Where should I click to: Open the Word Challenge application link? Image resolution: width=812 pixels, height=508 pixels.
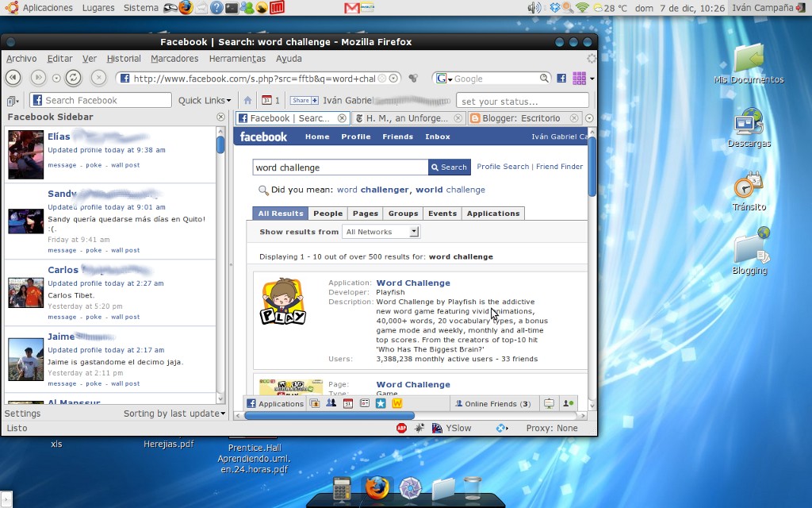click(413, 283)
